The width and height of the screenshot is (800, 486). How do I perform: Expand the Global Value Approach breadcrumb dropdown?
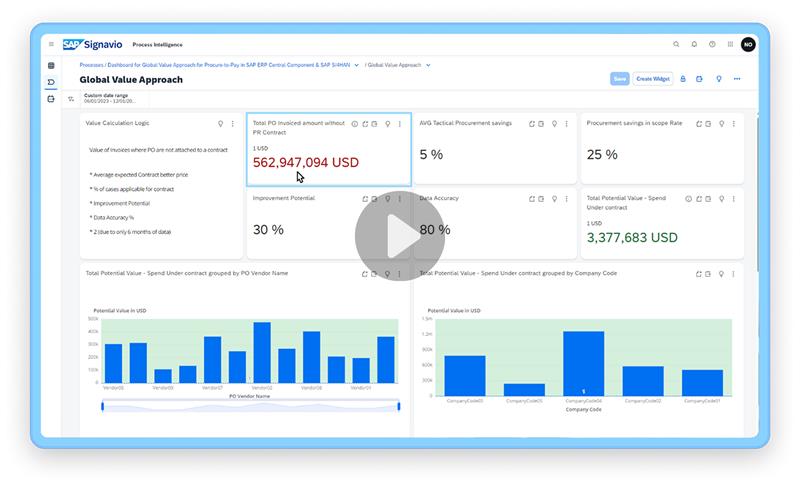click(428, 65)
